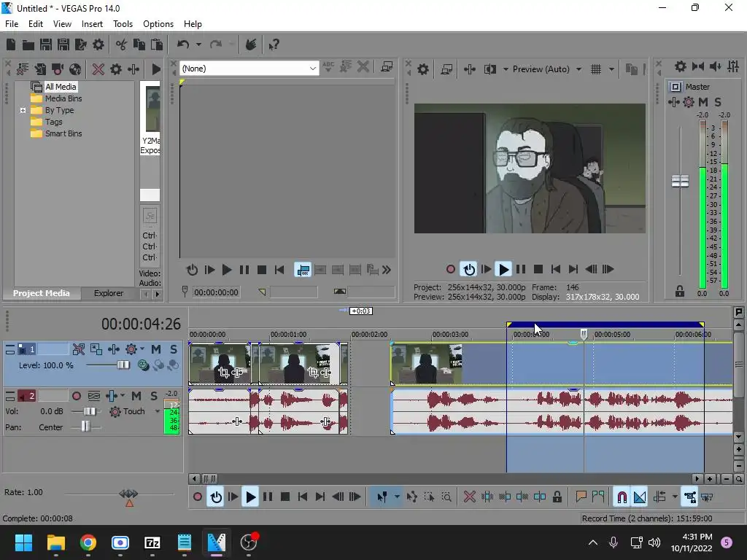Open Project Properties gear in main toolbar
The height and width of the screenshot is (560, 747).
(98, 44)
